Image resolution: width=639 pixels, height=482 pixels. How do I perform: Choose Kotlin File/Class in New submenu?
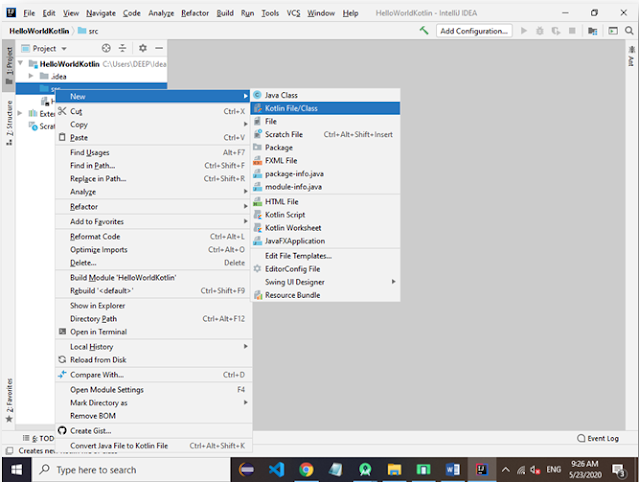click(325, 108)
